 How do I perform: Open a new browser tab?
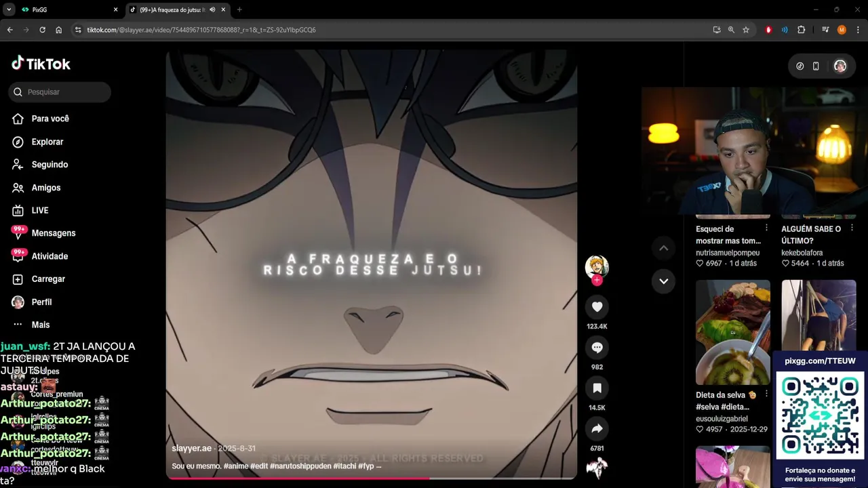pyautogui.click(x=239, y=9)
